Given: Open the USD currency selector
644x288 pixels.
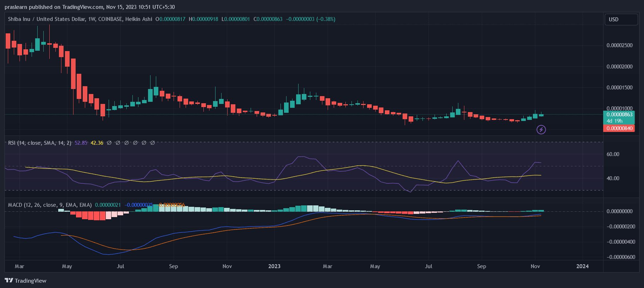Looking at the screenshot, I should (621, 20).
